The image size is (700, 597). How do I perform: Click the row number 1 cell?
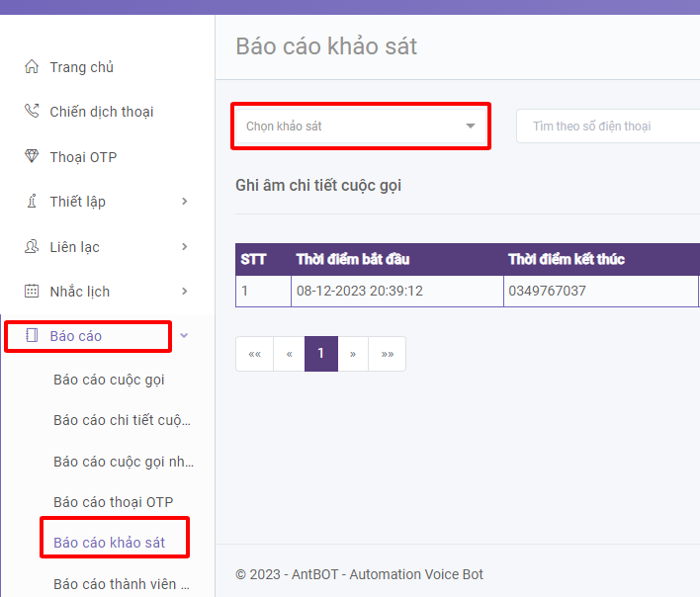coord(263,291)
